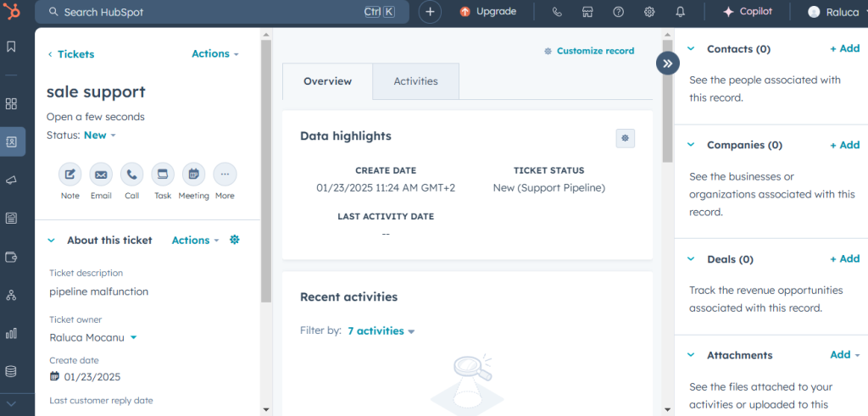Open the Workspaces grid icon in sidebar
This screenshot has height=416, width=868.
(x=11, y=103)
